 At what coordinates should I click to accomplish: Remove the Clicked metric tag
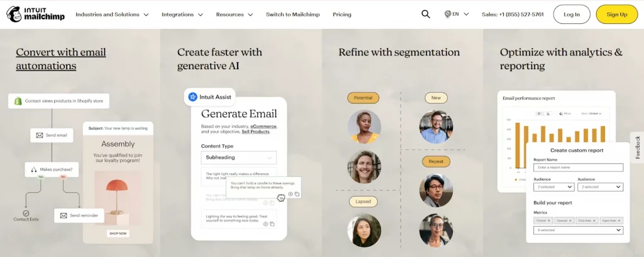pyautogui.click(x=549, y=221)
